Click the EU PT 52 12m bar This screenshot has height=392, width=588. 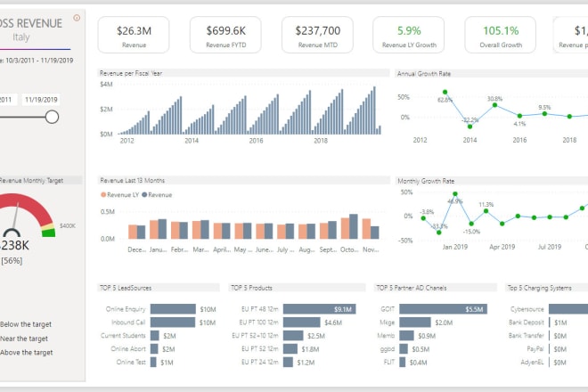pos(290,348)
